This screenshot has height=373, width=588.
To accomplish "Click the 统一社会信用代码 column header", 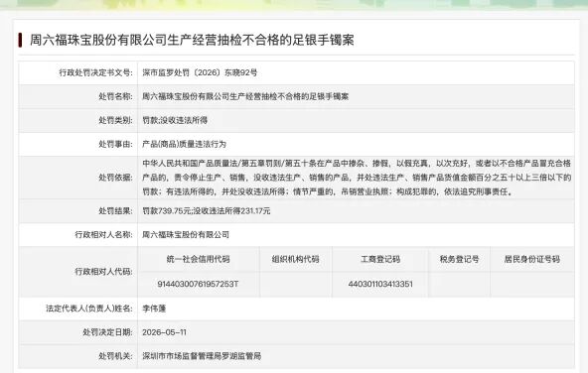I will (198, 259).
